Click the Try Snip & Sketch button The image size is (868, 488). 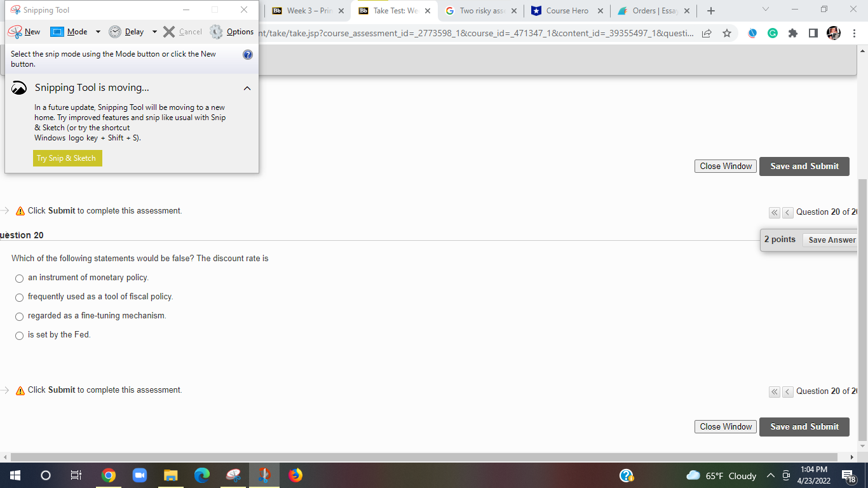click(67, 158)
